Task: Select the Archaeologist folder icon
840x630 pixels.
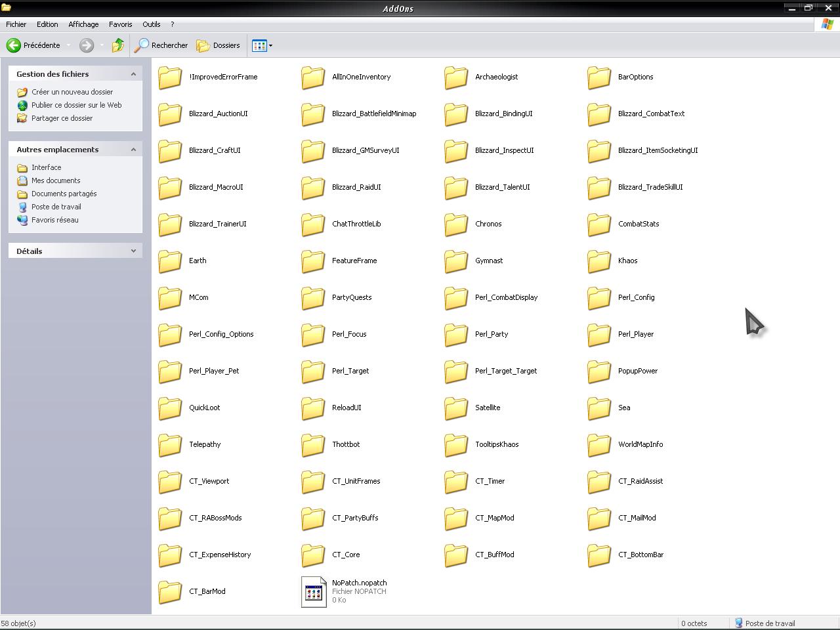Action: [x=456, y=77]
